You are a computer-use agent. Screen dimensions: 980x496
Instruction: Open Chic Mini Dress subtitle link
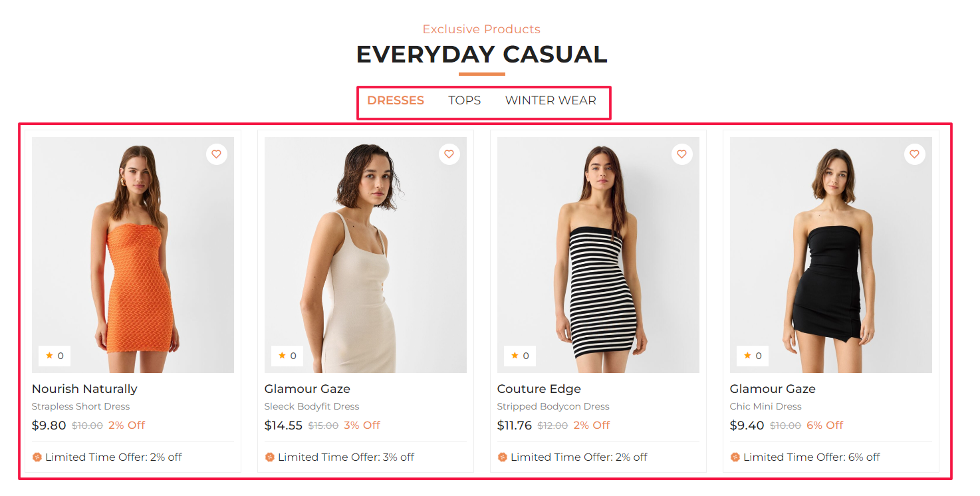pos(765,406)
